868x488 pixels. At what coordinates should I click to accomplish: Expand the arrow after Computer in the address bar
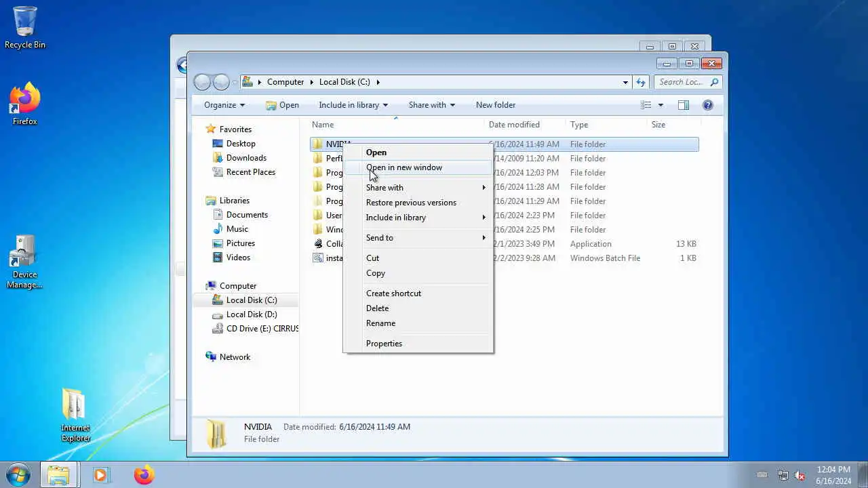click(312, 82)
